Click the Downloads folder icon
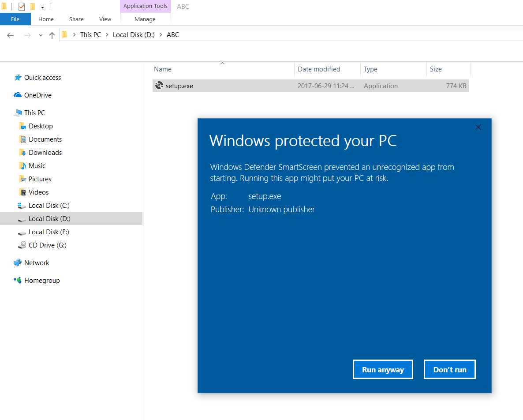 [22, 153]
